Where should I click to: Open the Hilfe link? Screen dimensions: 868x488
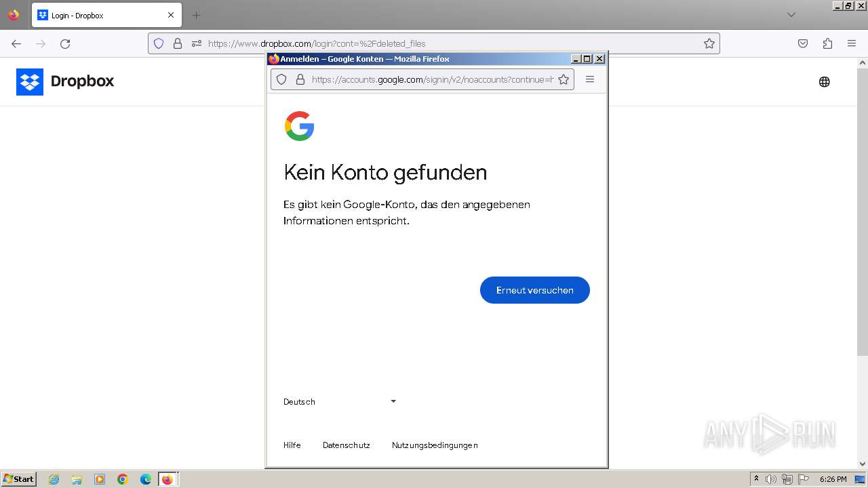[292, 445]
